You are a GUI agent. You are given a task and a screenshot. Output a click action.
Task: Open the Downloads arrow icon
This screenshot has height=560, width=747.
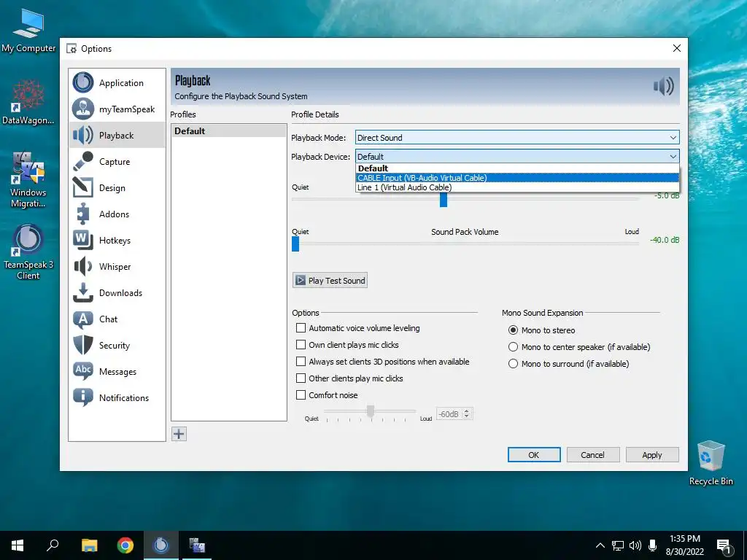(x=83, y=292)
